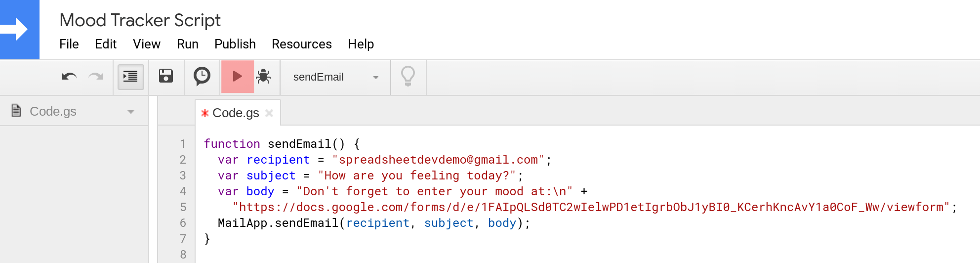980x263 pixels.
Task: Run the sendEmail function with the play button
Action: click(238, 77)
